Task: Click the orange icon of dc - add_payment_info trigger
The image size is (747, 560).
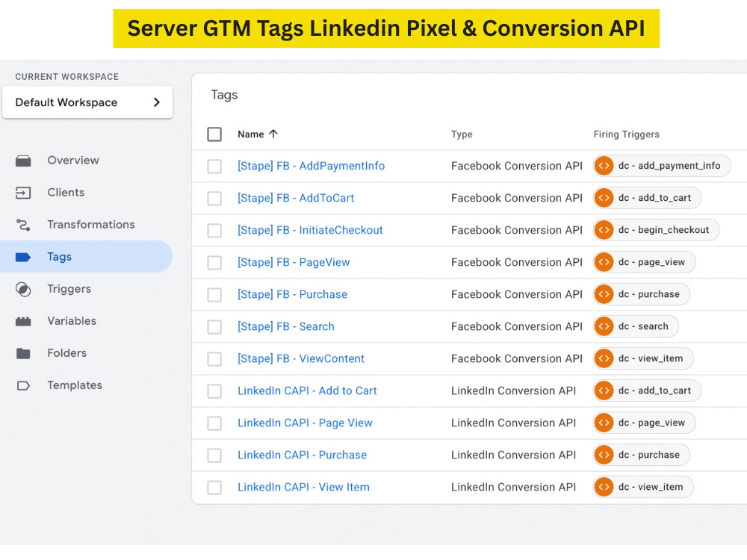Action: click(x=604, y=166)
